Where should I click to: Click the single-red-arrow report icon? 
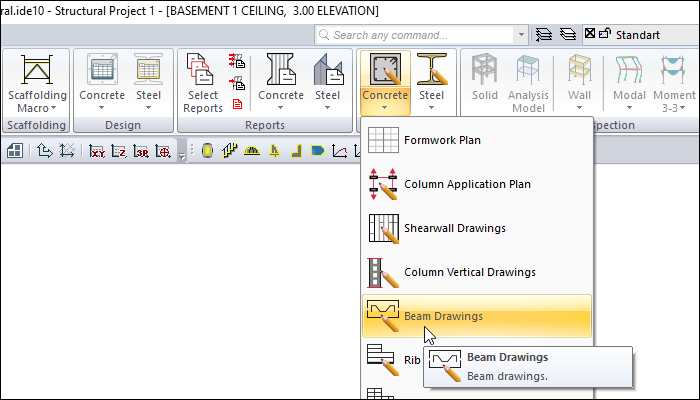tap(237, 83)
